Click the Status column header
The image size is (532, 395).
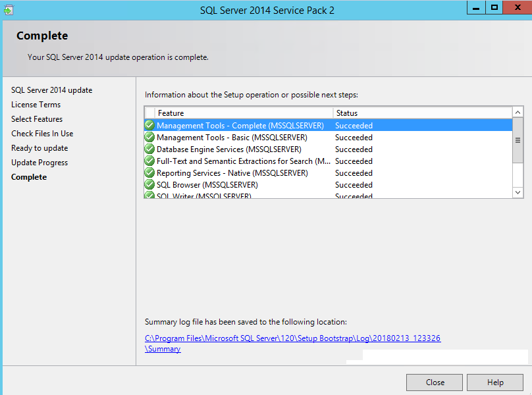(x=423, y=113)
